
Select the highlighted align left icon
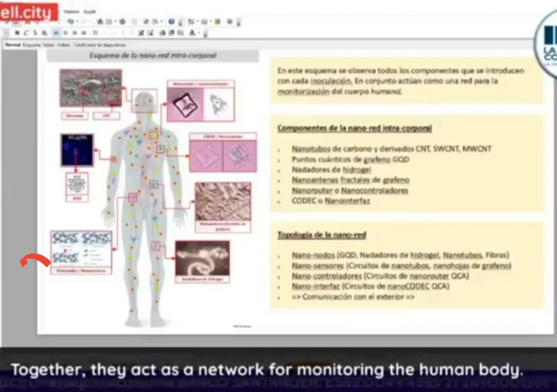click(x=56, y=33)
